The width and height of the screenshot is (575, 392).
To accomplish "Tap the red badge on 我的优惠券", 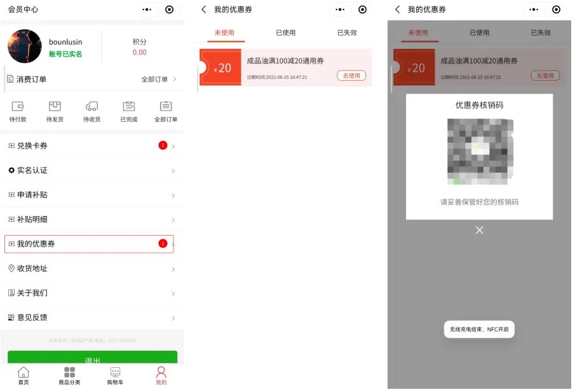I will pos(163,243).
